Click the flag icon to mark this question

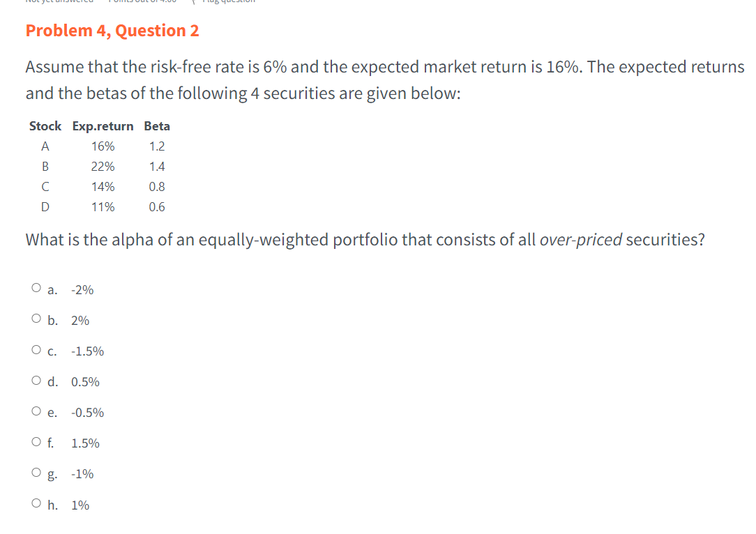coord(195,2)
